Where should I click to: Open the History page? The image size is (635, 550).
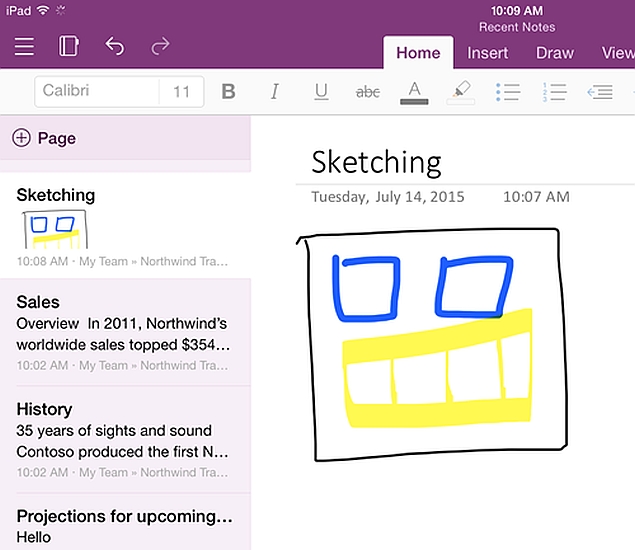[125, 439]
